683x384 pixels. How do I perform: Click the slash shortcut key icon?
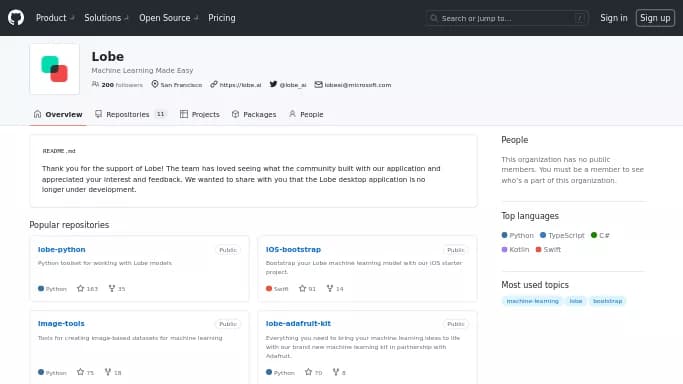(x=579, y=18)
